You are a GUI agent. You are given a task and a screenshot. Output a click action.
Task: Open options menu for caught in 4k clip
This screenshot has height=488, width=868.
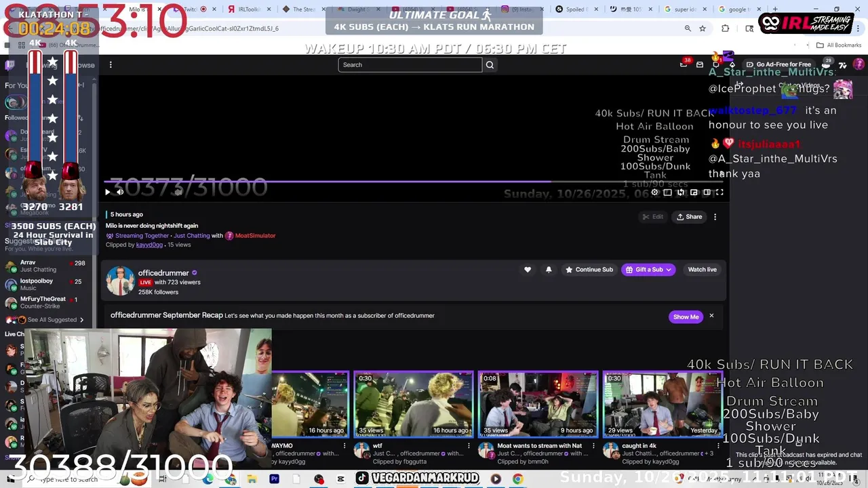point(719,447)
